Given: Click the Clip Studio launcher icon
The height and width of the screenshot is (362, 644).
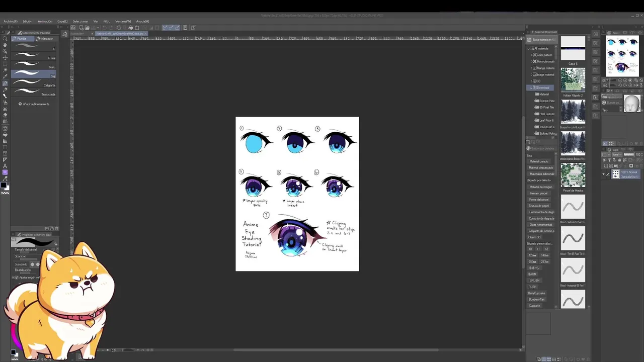Looking at the screenshot, I should click(73, 28).
